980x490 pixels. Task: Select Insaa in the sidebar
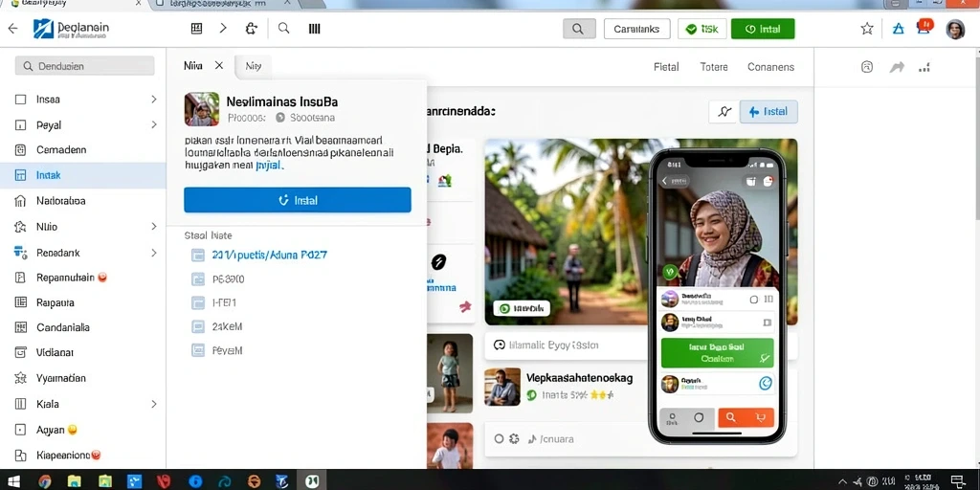pos(83,100)
